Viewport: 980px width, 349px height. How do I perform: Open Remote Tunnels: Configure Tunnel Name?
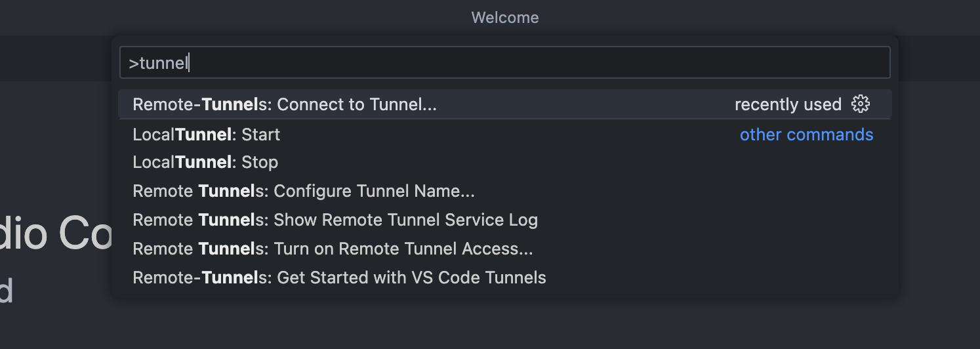pos(303,191)
